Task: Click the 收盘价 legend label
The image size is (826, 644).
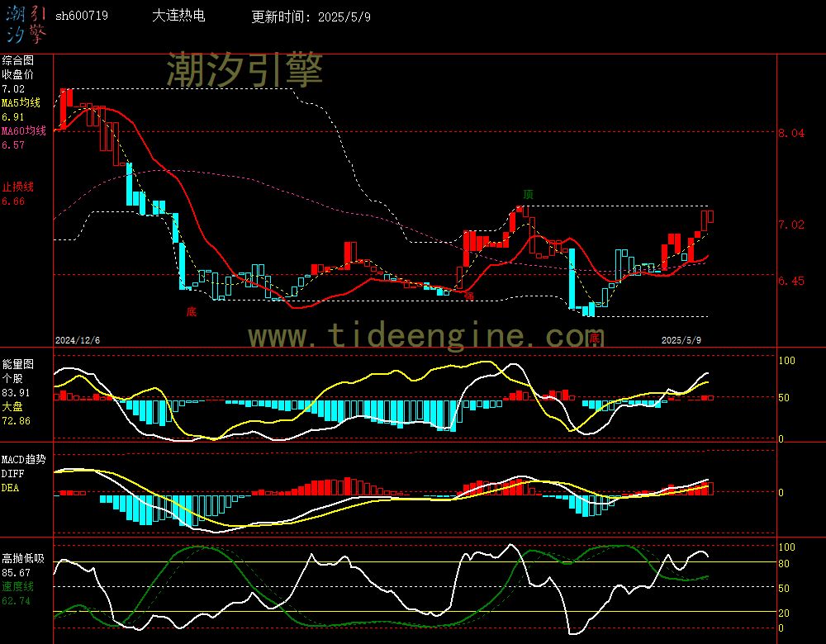Action: tap(17, 75)
